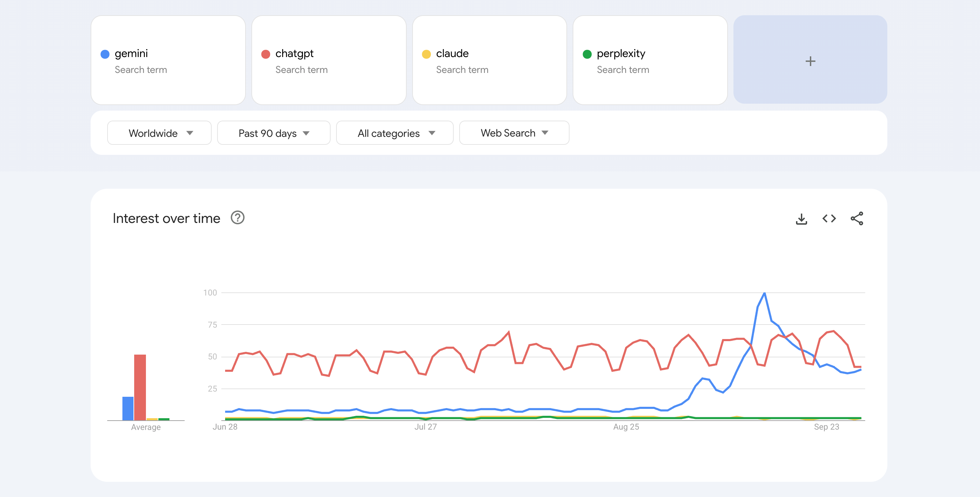The width and height of the screenshot is (980, 497).
Task: Download the interest over time data
Action: coord(801,219)
